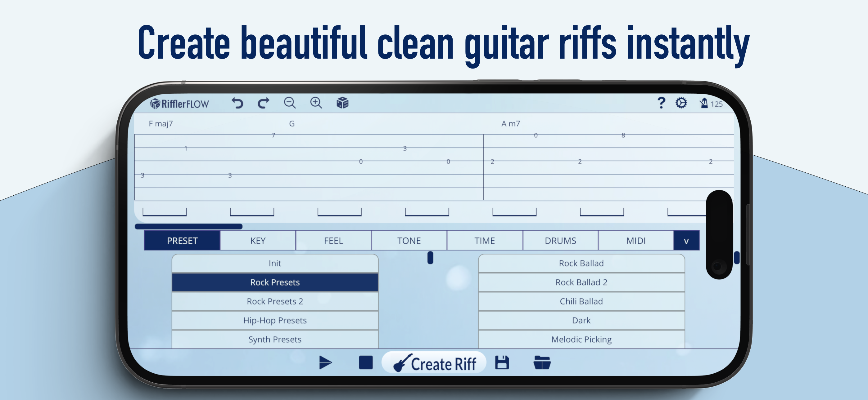The width and height of the screenshot is (868, 400).
Task: Choose the Init preset category
Action: (275, 263)
